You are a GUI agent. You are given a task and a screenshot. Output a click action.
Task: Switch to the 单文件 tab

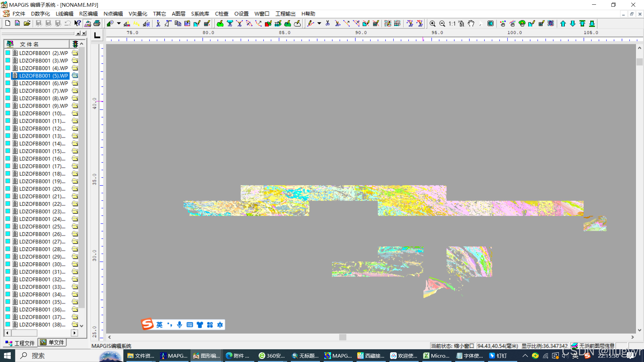[x=53, y=343]
